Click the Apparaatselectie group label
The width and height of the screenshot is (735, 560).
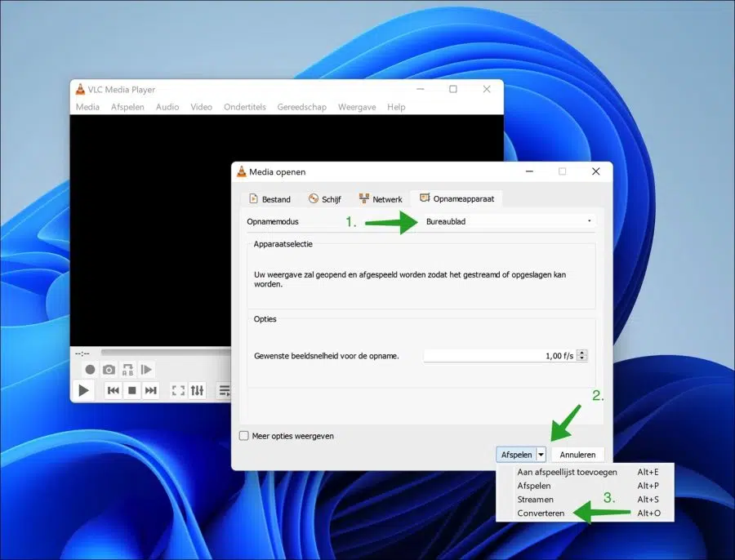click(x=283, y=244)
